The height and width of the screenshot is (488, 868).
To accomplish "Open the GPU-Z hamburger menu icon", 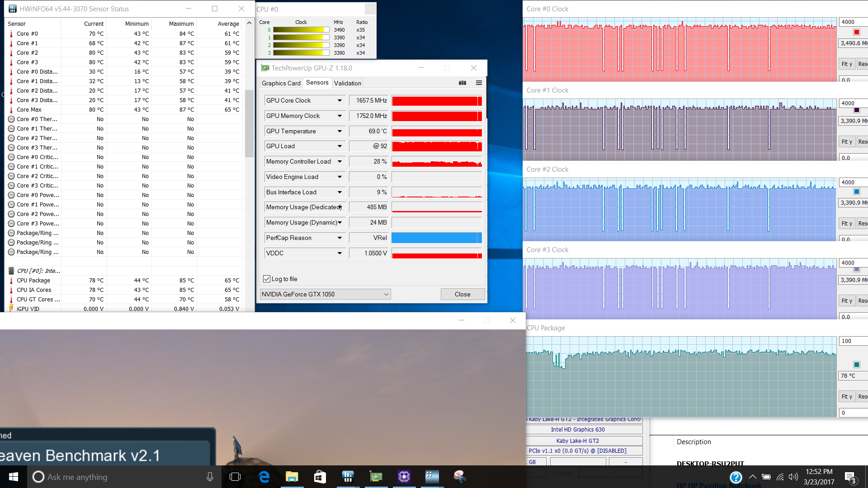I will (479, 83).
